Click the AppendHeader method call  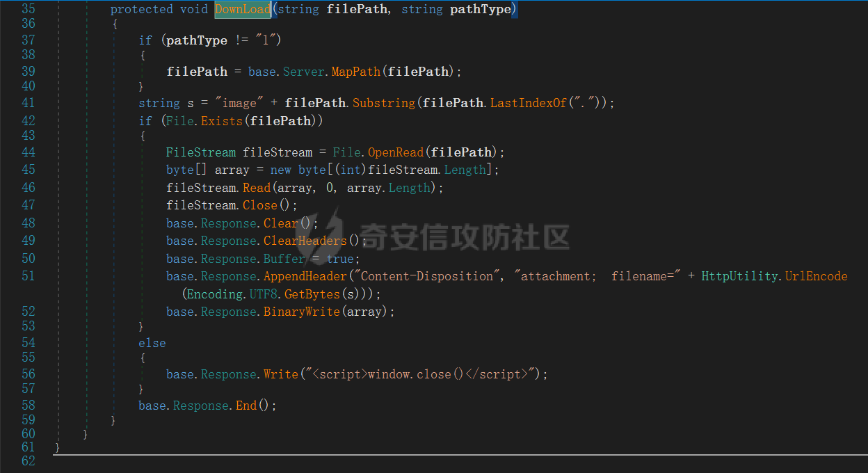tap(305, 276)
